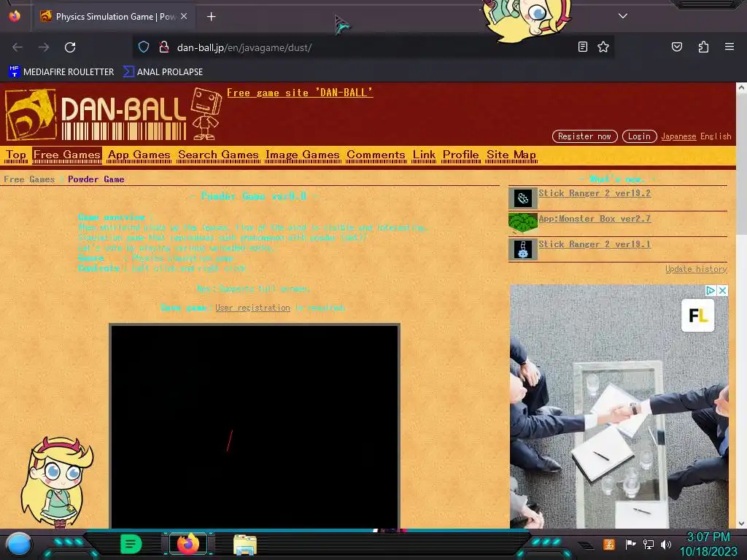Click Powder Game breadcrumb text
747x560 pixels.
click(x=96, y=179)
